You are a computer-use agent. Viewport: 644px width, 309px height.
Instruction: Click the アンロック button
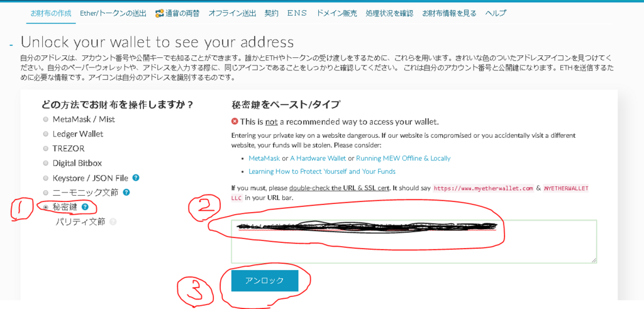point(265,281)
